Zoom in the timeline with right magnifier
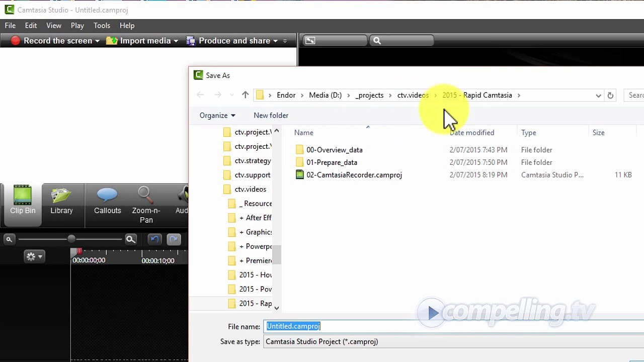644x362 pixels. pyautogui.click(x=131, y=239)
